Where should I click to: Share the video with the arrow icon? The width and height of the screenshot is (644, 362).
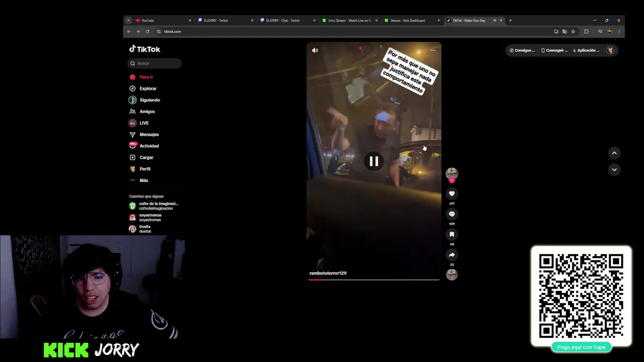pyautogui.click(x=452, y=255)
